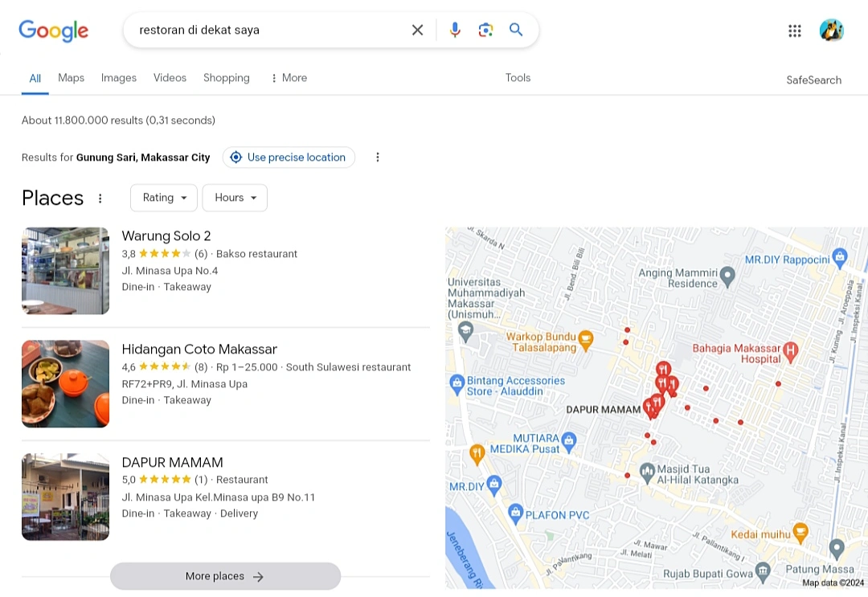This screenshot has height=597, width=868.
Task: Click the Google logo
Action: pyautogui.click(x=53, y=31)
